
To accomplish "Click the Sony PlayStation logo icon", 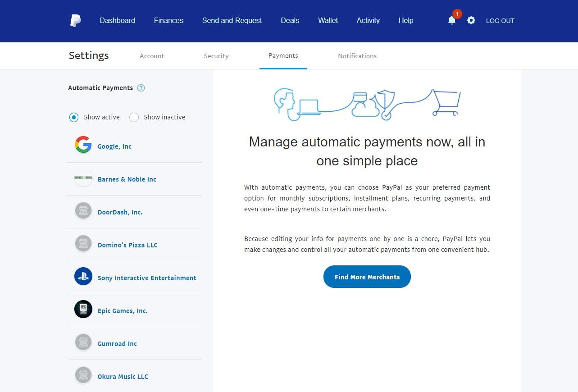I will 83,276.
